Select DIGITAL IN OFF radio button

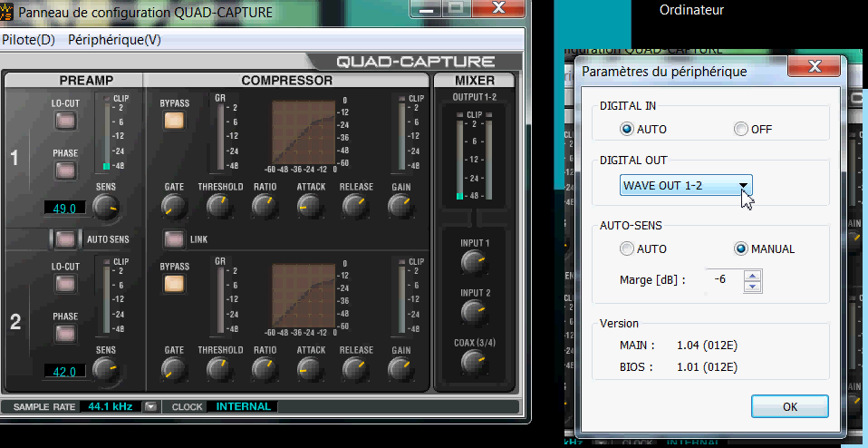(741, 129)
